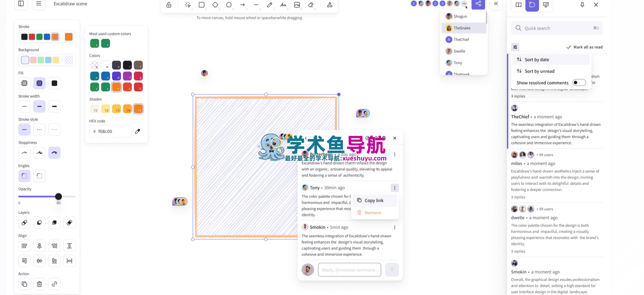Select round edges option
The image size is (644, 295).
(39, 176)
